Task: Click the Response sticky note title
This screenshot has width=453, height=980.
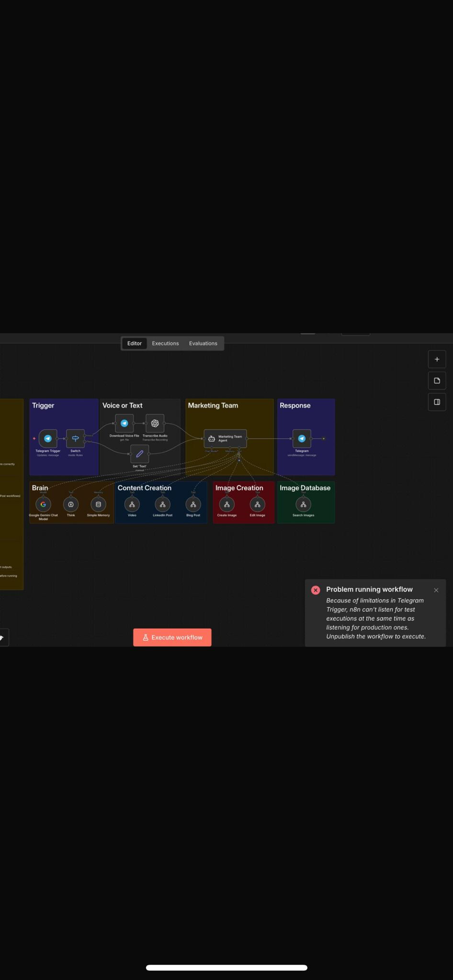Action: pos(295,405)
